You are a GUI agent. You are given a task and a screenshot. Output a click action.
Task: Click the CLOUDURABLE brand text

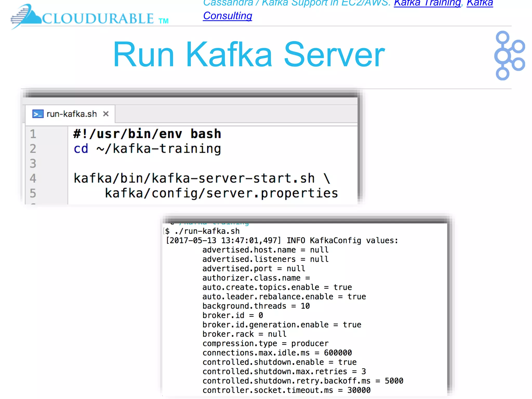98,19
